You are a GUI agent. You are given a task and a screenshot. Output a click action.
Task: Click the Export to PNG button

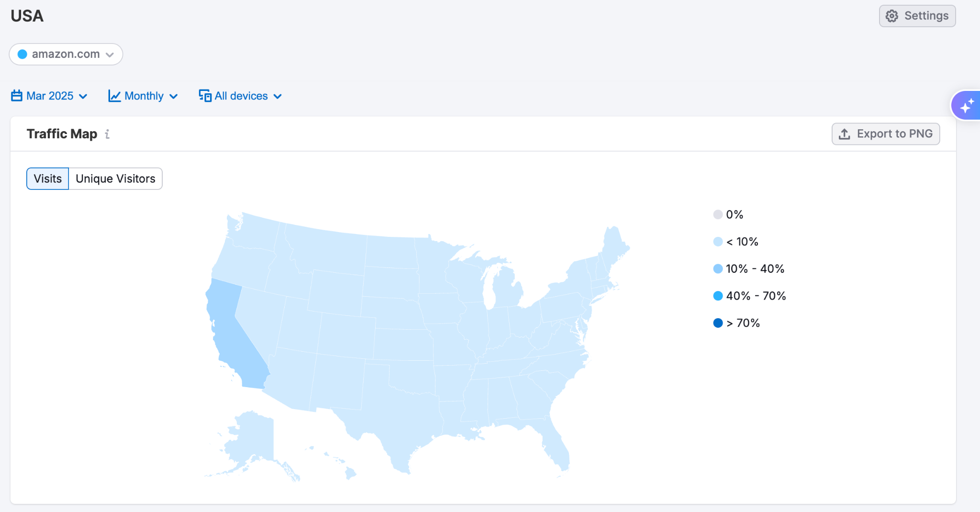tap(885, 134)
